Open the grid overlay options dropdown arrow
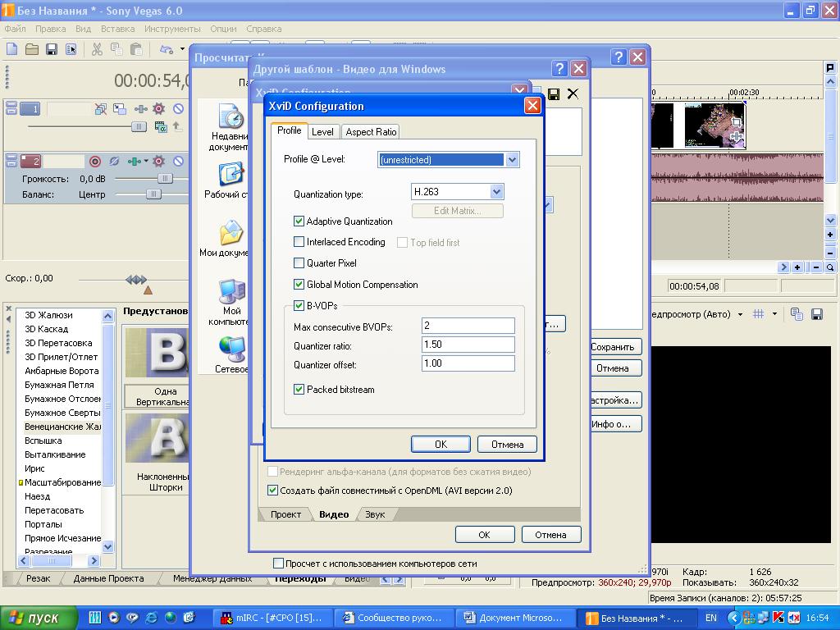 [774, 314]
